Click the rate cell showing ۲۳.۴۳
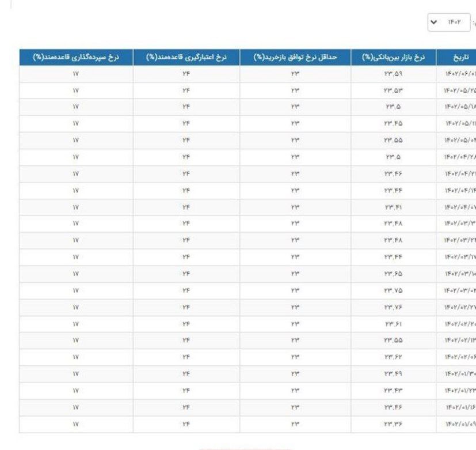Viewport: 476px width, 450px height. 393,391
